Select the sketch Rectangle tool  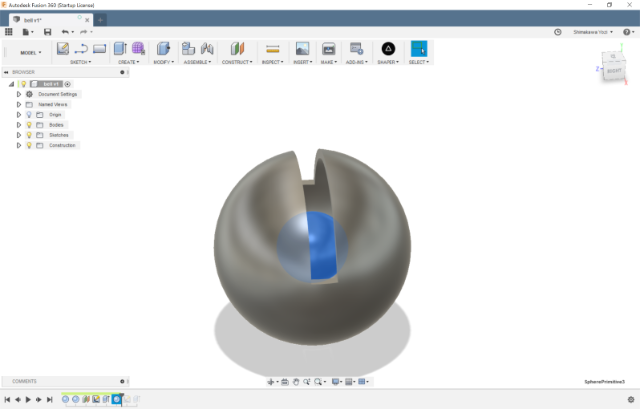[x=99, y=49]
